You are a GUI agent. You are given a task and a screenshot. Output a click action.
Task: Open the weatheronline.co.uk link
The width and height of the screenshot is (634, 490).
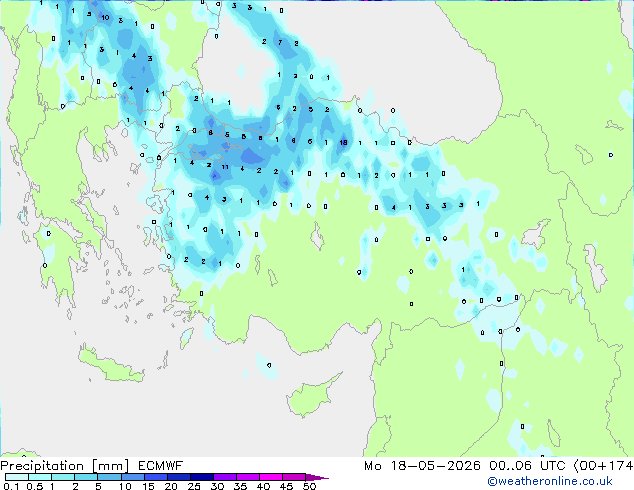tap(550, 481)
